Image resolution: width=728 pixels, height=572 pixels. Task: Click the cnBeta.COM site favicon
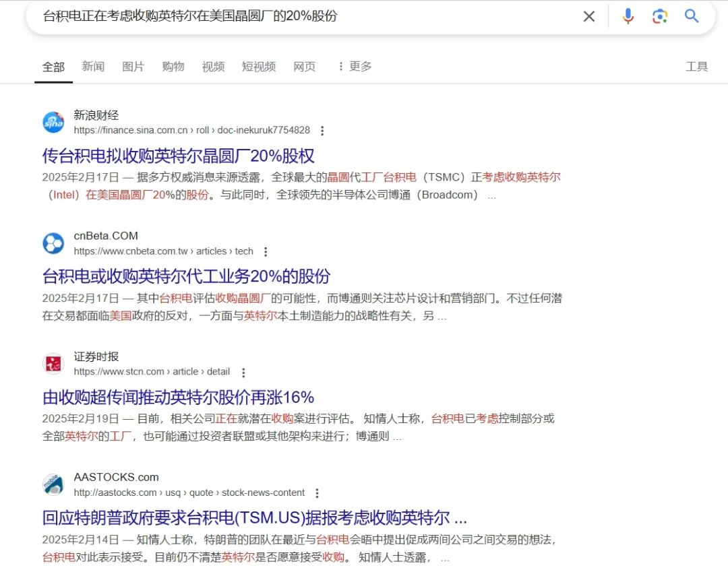53,243
